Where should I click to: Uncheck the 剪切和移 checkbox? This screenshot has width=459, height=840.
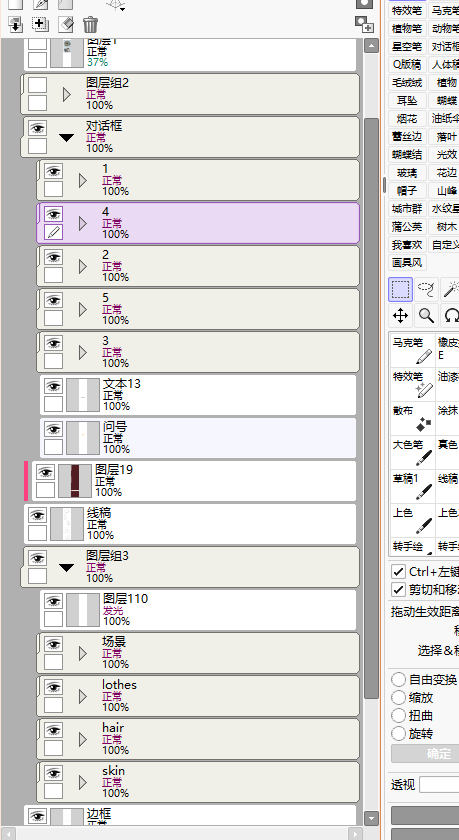[398, 589]
